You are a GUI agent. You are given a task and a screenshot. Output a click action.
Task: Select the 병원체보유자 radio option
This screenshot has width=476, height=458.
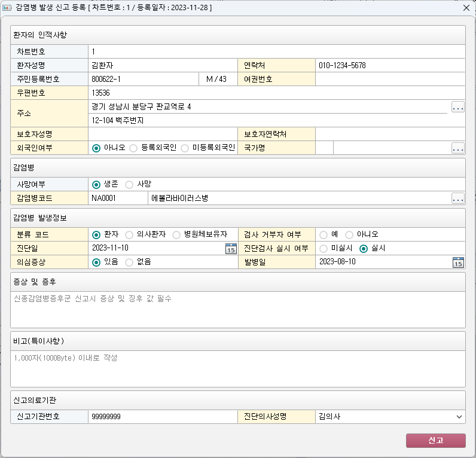click(176, 235)
